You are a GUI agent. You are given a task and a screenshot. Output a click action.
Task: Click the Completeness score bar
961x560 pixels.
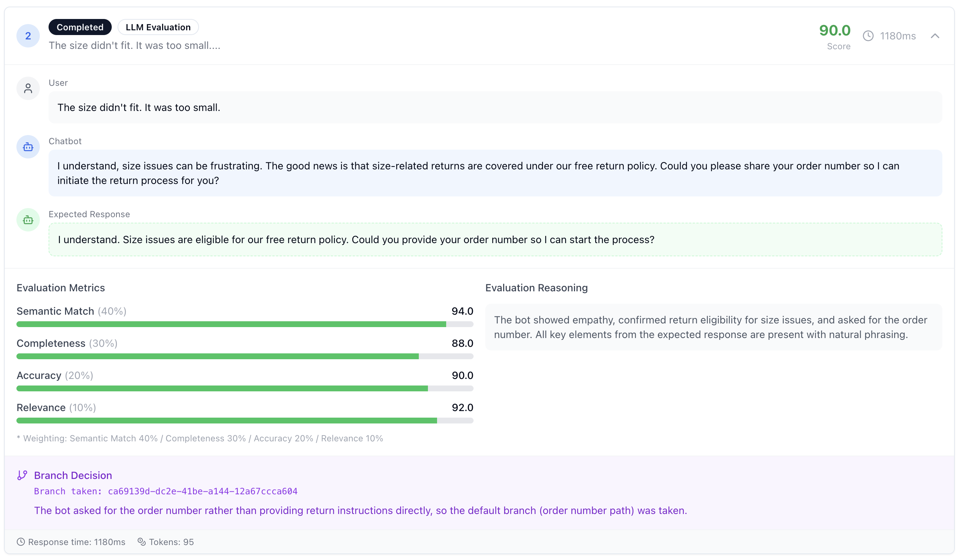244,356
